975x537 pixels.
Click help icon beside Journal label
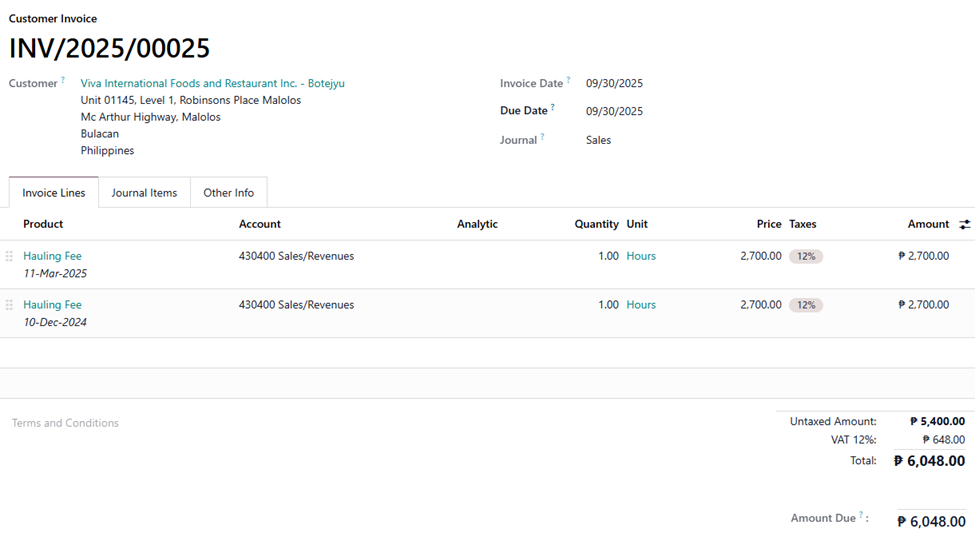[x=542, y=137]
